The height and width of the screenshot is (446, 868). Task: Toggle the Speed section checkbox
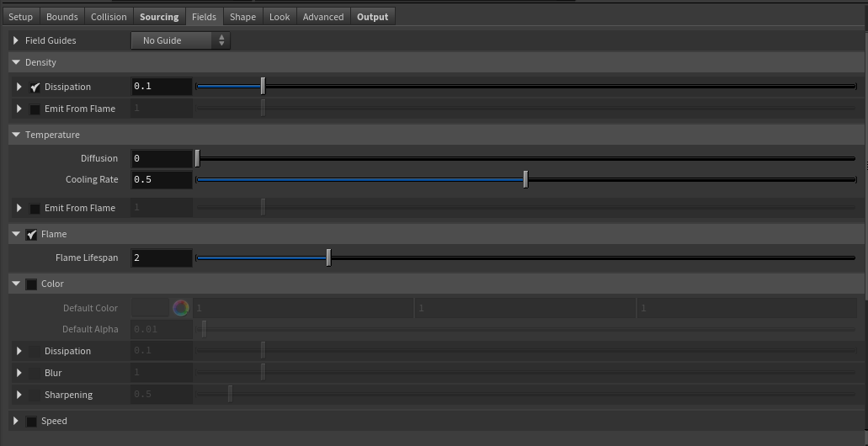point(31,422)
